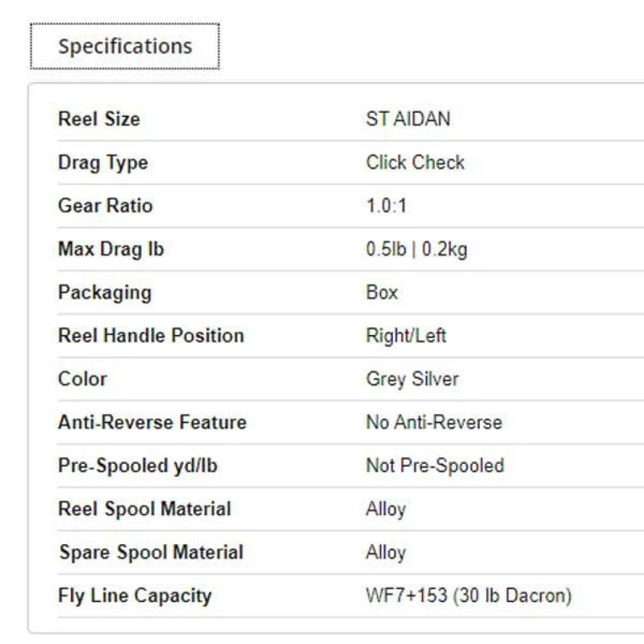Select the Click Check value
The image size is (644, 644).
[415, 162]
